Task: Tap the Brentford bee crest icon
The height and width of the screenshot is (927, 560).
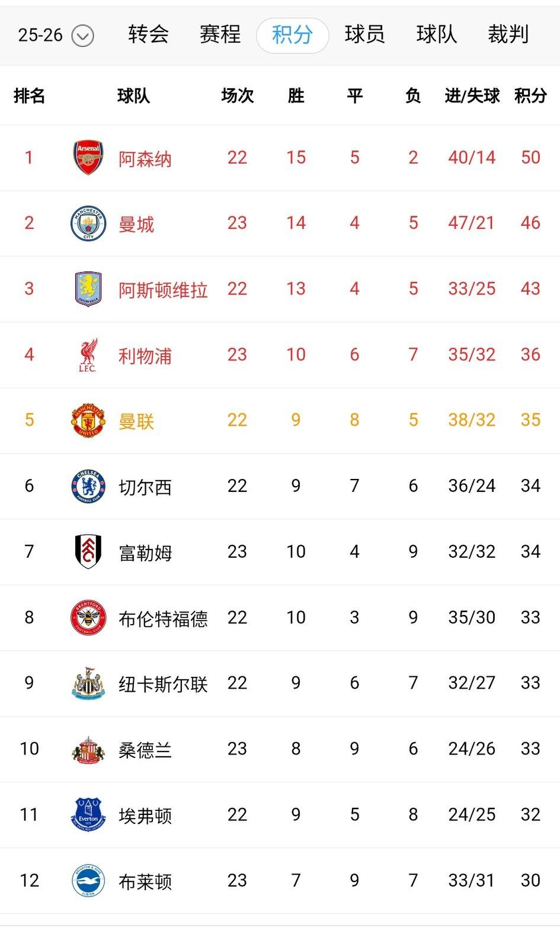Action: (x=88, y=618)
